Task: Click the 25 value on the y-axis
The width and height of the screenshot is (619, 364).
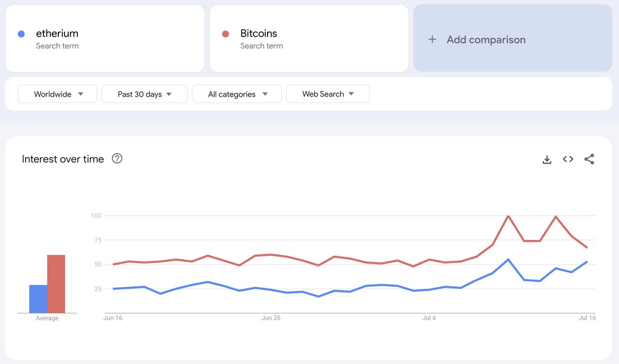Action: [98, 289]
